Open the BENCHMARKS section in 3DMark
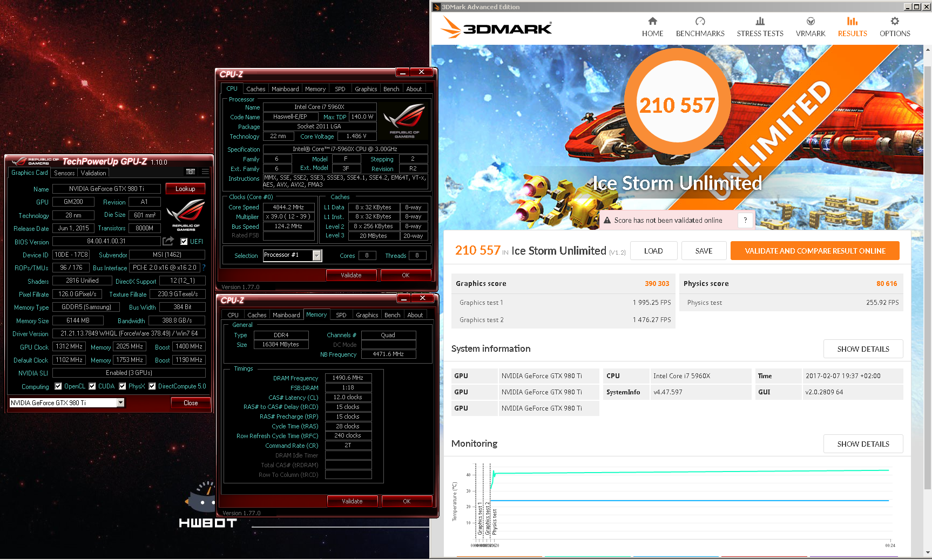The image size is (932, 560). (x=700, y=27)
